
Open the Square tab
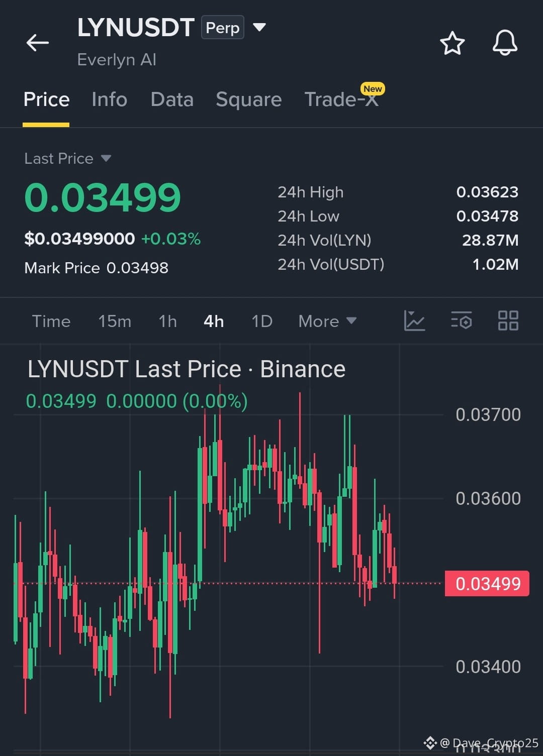pos(248,99)
